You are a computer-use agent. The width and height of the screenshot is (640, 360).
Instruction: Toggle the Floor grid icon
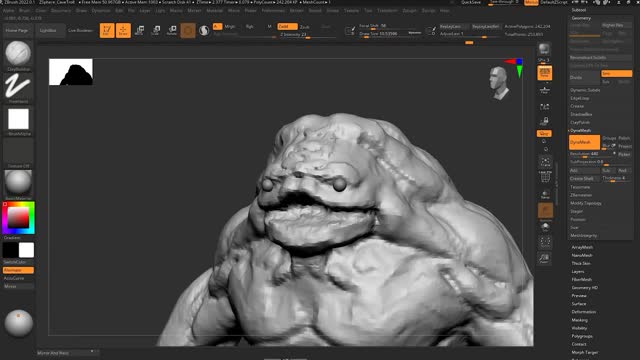544,90
